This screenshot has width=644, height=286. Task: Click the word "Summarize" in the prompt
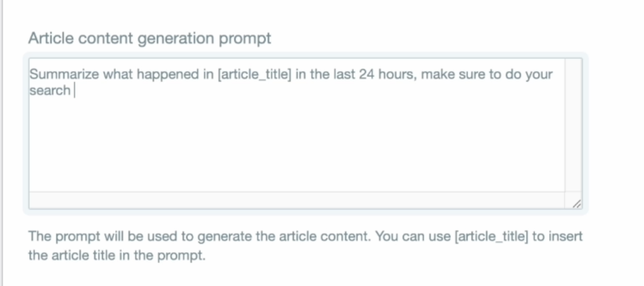64,74
